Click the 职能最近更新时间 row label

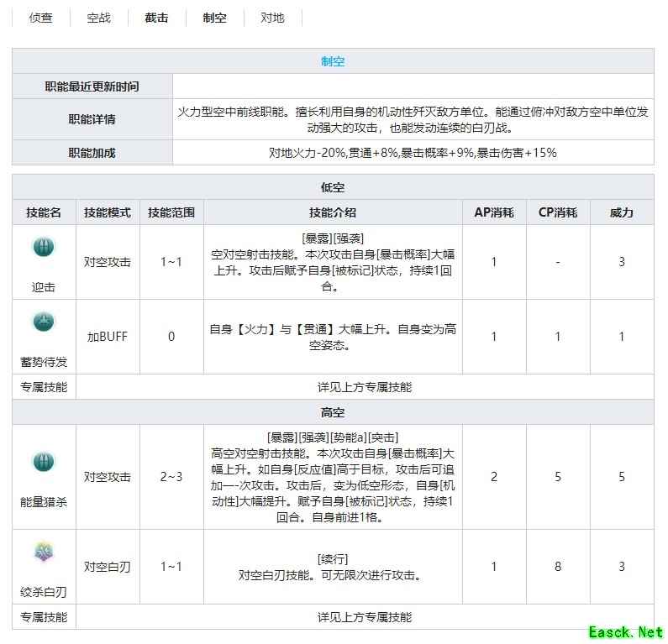point(92,86)
